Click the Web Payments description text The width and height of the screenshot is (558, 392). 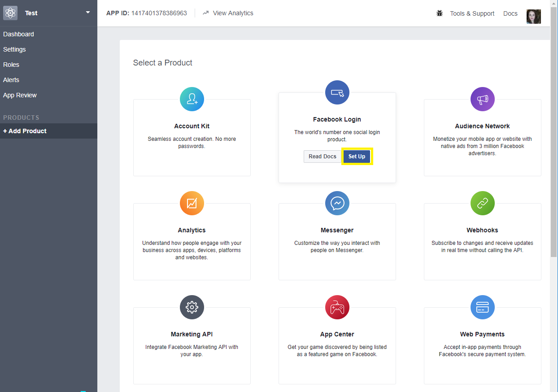(x=483, y=351)
